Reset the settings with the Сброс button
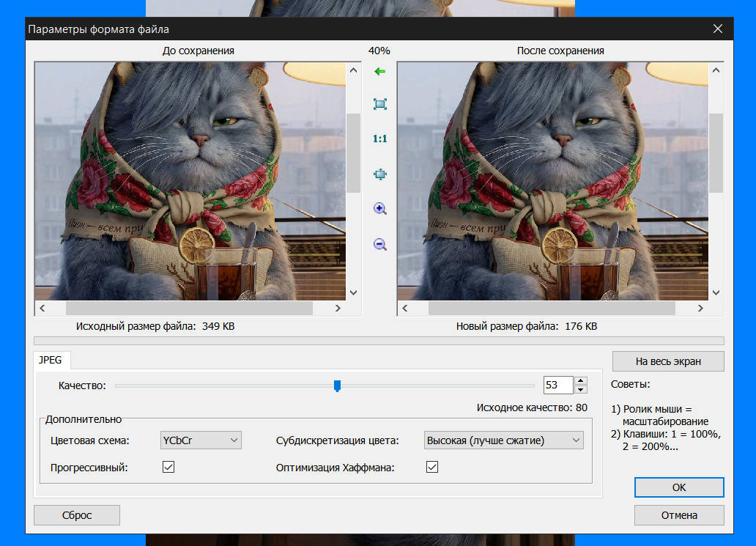 click(x=77, y=515)
